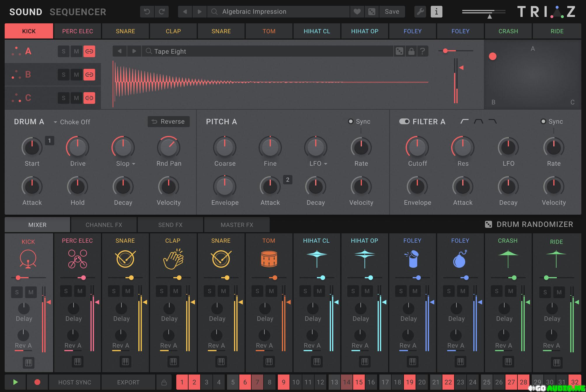Click the clap hands icon in mixer

pyautogui.click(x=173, y=259)
